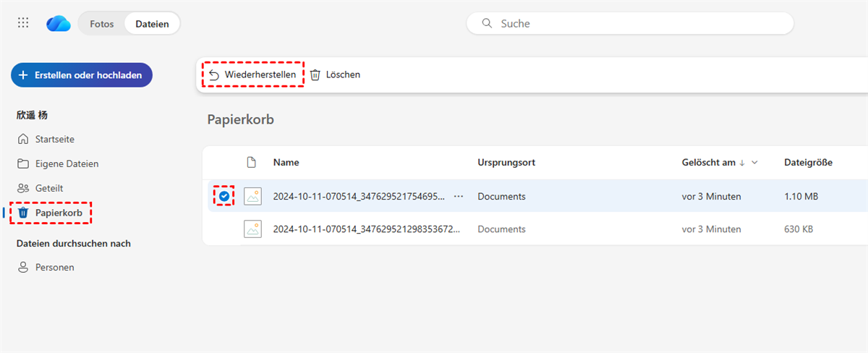Image resolution: width=868 pixels, height=353 pixels.
Task: Switch to the Fotos tab
Action: click(x=102, y=24)
